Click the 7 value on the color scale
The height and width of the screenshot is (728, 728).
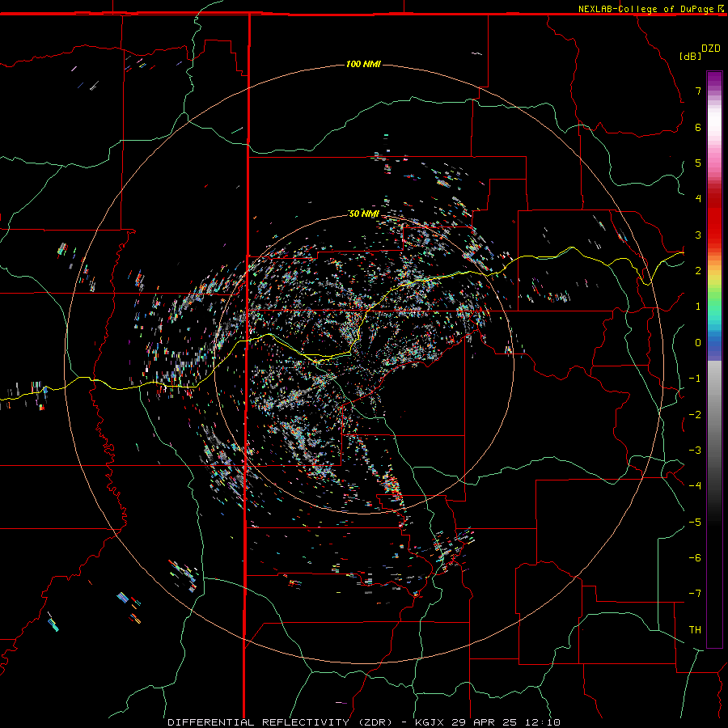click(x=698, y=91)
